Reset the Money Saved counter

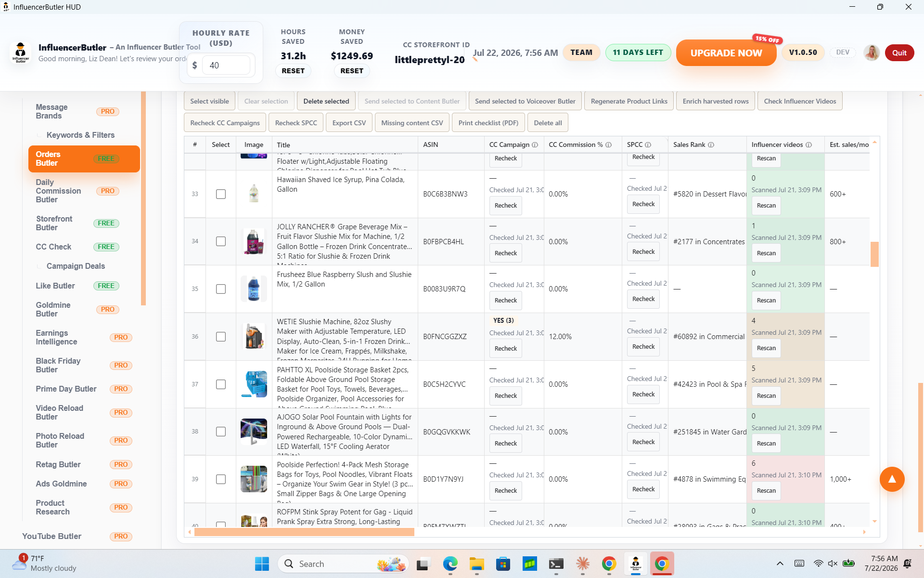[x=352, y=71]
